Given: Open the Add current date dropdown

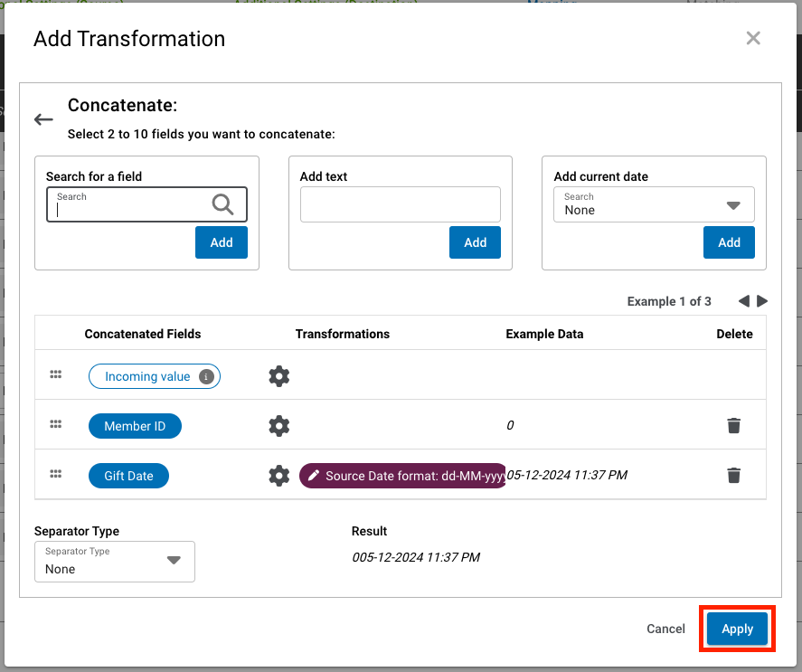Looking at the screenshot, I should point(654,204).
